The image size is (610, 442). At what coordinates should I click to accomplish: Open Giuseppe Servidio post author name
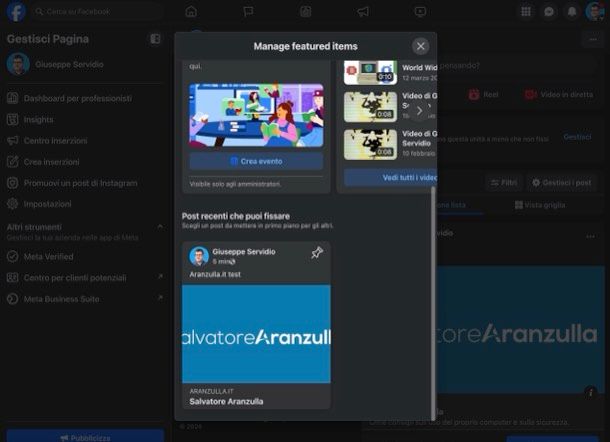click(244, 252)
